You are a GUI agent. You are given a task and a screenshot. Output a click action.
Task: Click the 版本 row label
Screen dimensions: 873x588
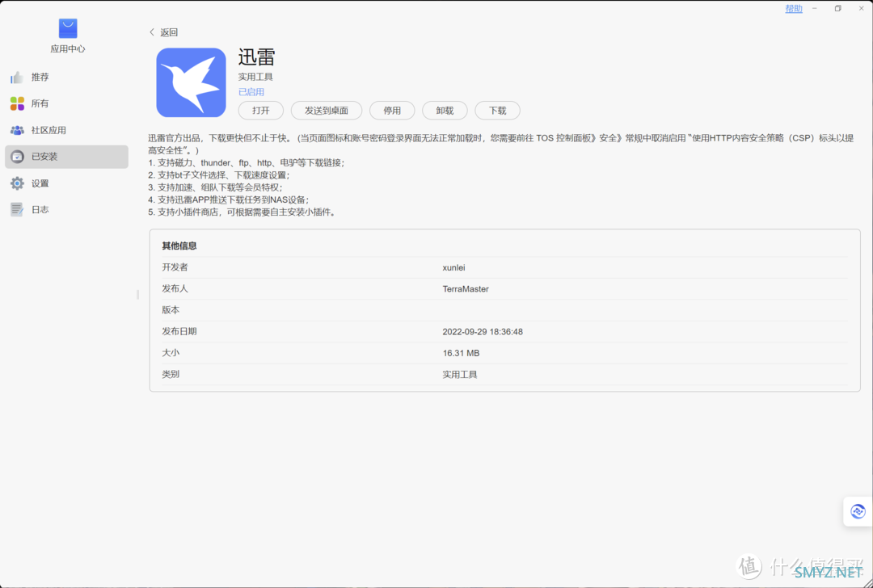point(171,310)
